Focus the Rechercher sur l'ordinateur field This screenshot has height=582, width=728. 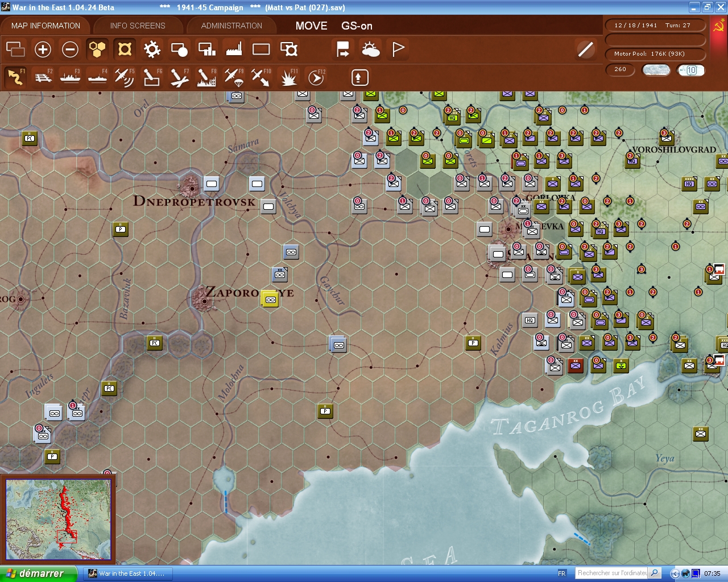click(x=612, y=573)
